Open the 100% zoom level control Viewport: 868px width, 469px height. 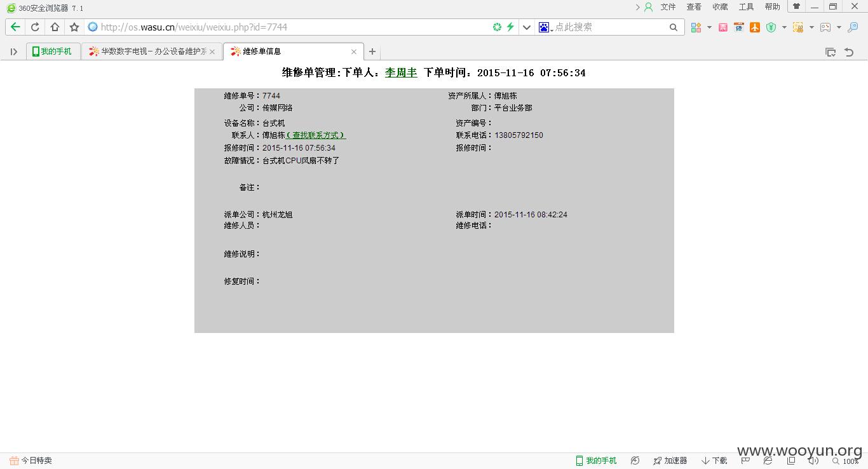tap(845, 461)
